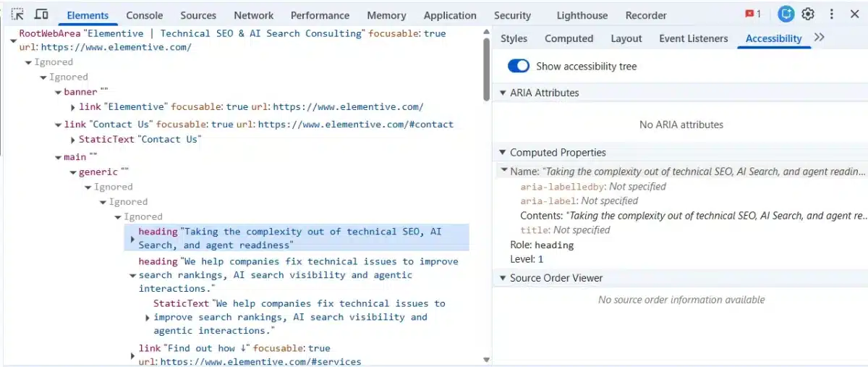The width and height of the screenshot is (868, 367).
Task: Expand the link "Elementive" node
Action: tap(73, 107)
